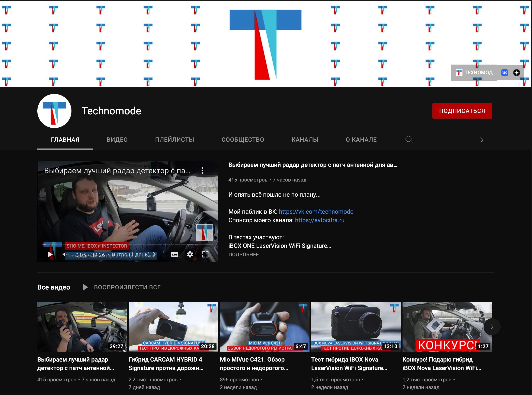Viewport: 532px width, 395px height.
Task: Open the CARCAM HYBRID 4 video thumbnail
Action: tap(173, 327)
